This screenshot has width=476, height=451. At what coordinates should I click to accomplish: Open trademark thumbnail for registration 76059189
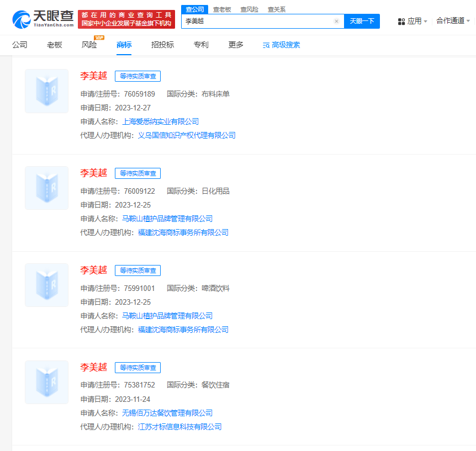tap(47, 91)
